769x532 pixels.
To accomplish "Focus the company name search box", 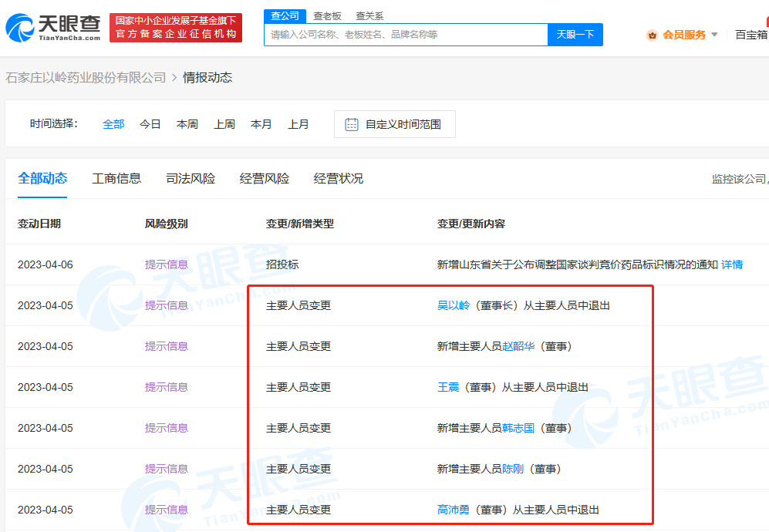I will [406, 35].
